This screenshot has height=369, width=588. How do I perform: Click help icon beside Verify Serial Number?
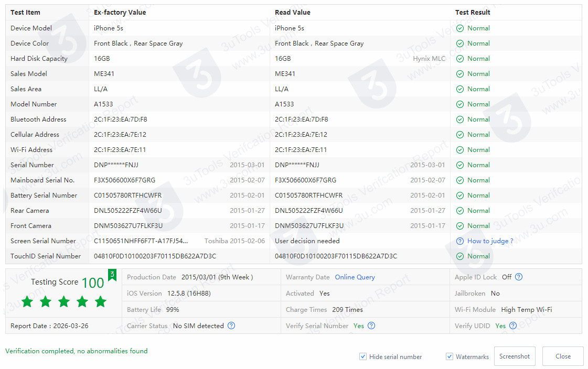pos(371,325)
